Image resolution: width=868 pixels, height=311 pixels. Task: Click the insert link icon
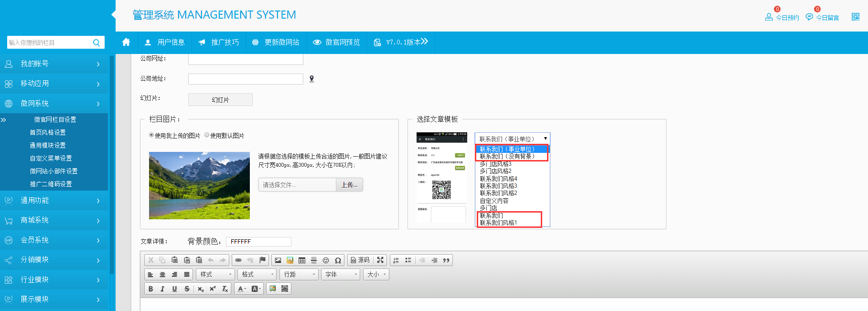pos(238,260)
